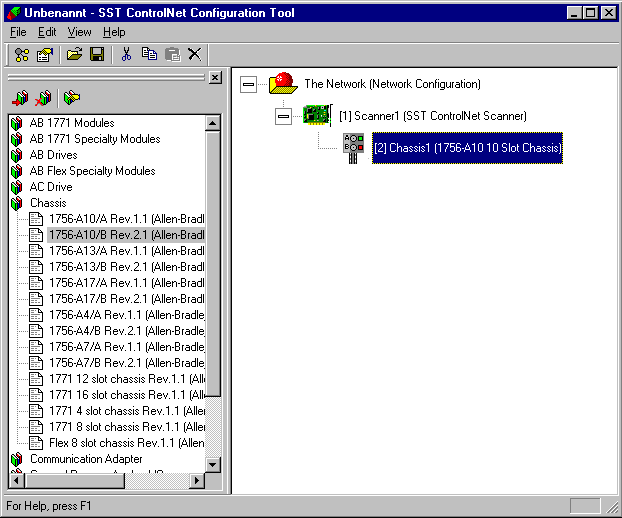Viewport: 622px width, 518px height.
Task: Select Communication Adapter category
Action: click(x=86, y=459)
